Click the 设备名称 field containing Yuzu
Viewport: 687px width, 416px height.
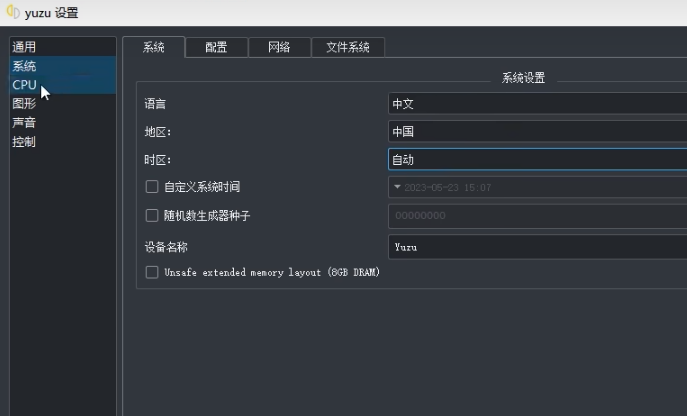pos(537,246)
